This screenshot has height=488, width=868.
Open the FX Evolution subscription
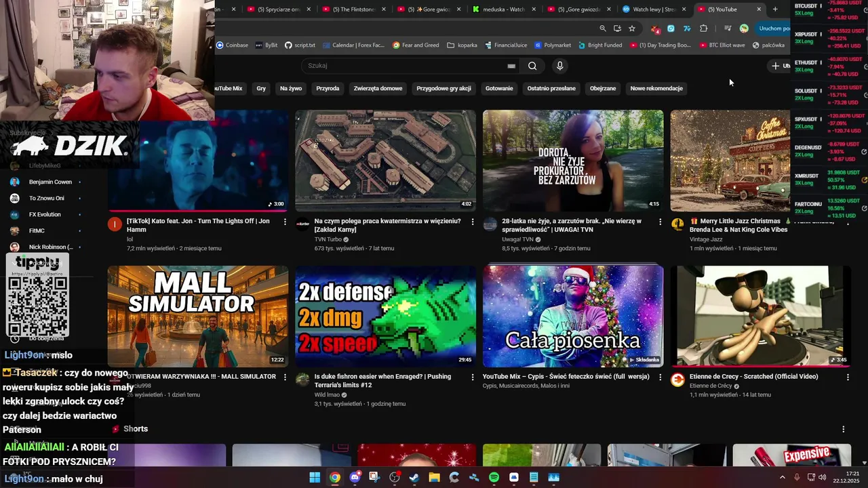[x=45, y=214]
